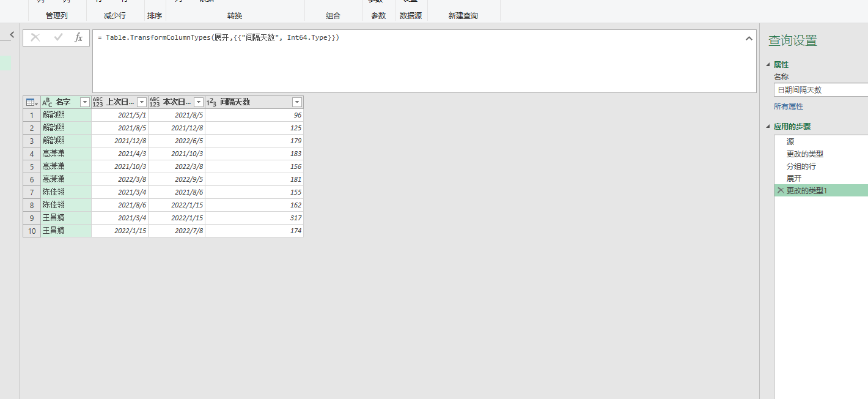This screenshot has height=399, width=868.
Task: Open the table menu icon at grid corner
Action: pyautogui.click(x=31, y=102)
